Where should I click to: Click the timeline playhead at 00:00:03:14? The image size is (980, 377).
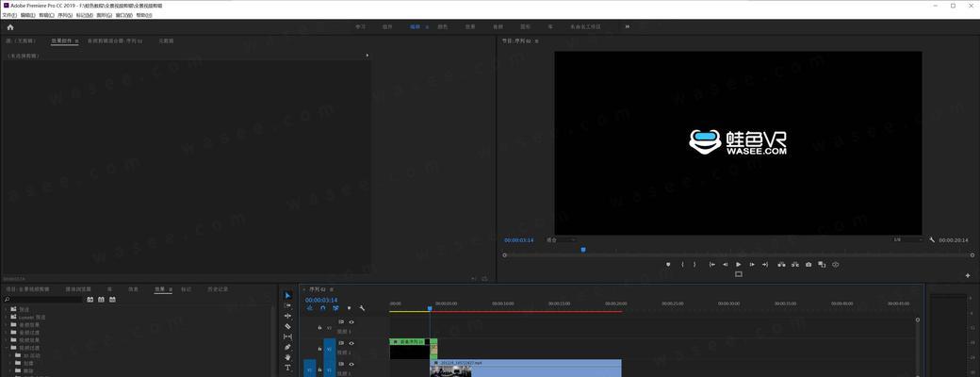[x=430, y=308]
